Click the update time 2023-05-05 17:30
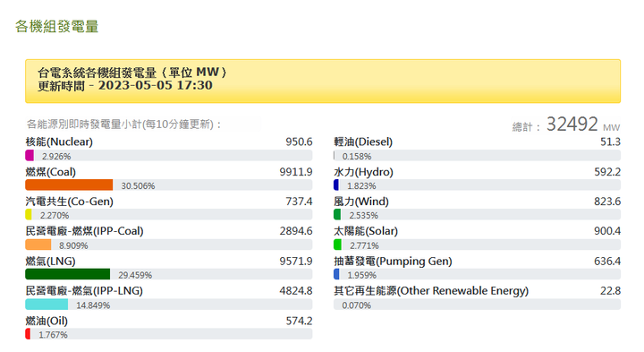 pyautogui.click(x=156, y=85)
